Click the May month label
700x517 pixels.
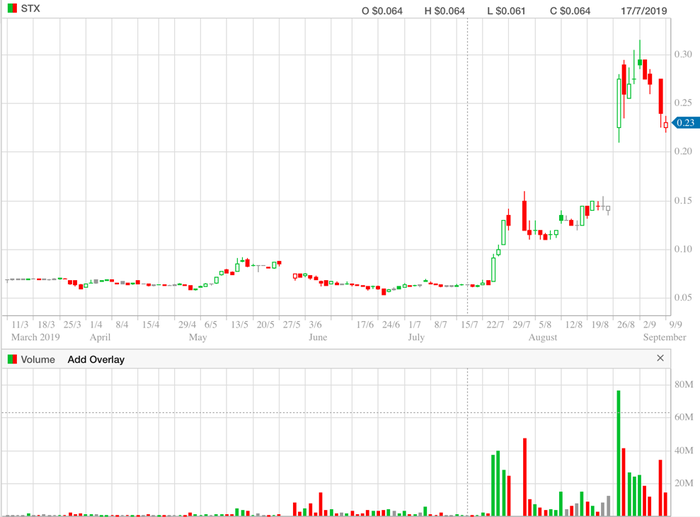coord(198,337)
